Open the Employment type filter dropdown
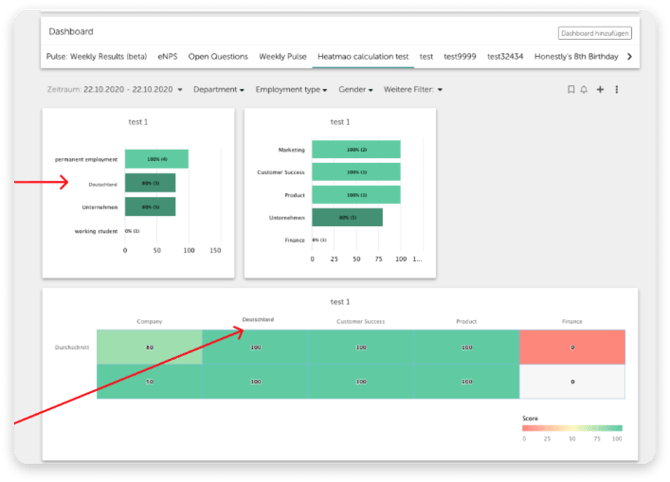This screenshot has width=670, height=482. [291, 90]
